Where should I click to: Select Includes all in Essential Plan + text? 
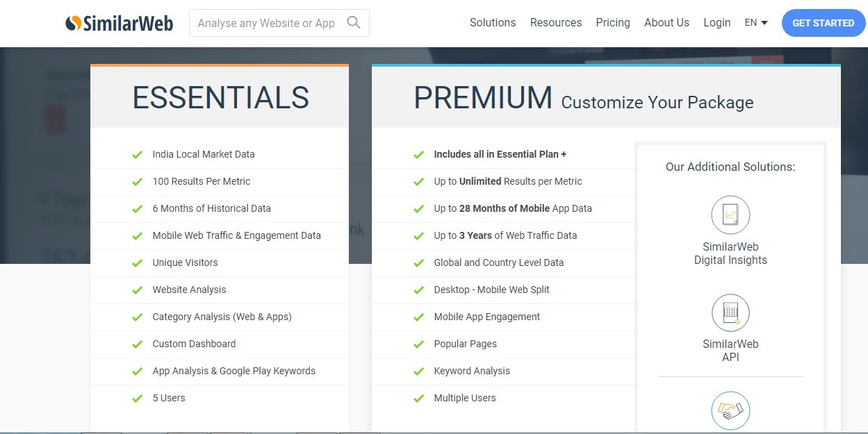(500, 154)
